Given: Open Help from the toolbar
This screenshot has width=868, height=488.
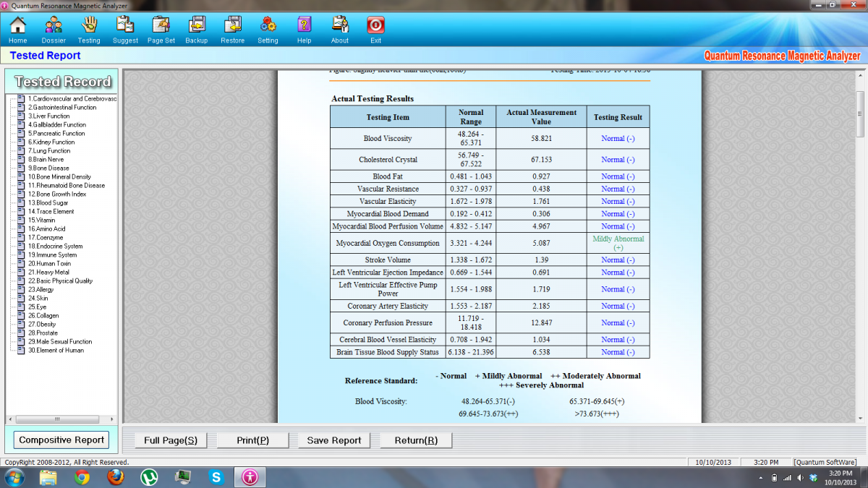Looking at the screenshot, I should click(304, 30).
